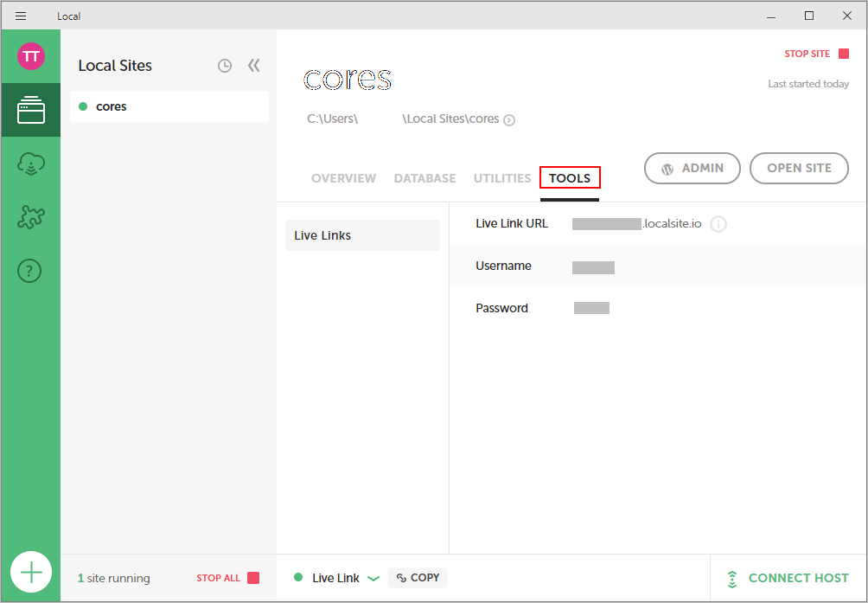Viewport: 868px width, 603px height.
Task: Click the 'Last started today' text
Action: tap(808, 84)
